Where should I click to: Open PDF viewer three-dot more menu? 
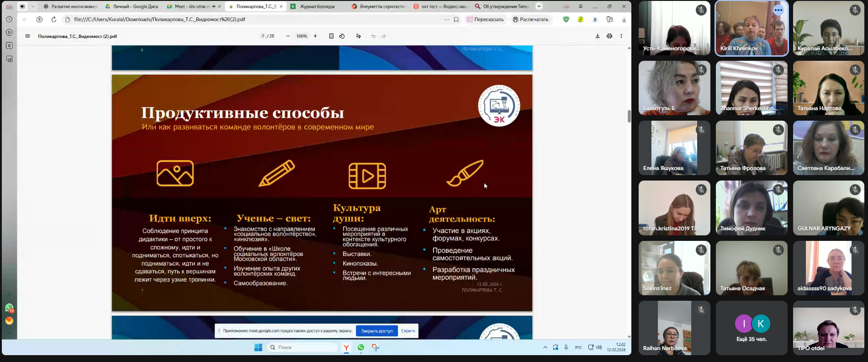point(621,36)
